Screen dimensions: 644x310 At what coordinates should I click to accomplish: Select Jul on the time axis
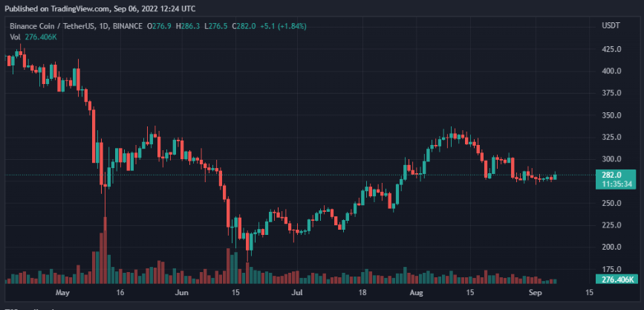pyautogui.click(x=296, y=293)
